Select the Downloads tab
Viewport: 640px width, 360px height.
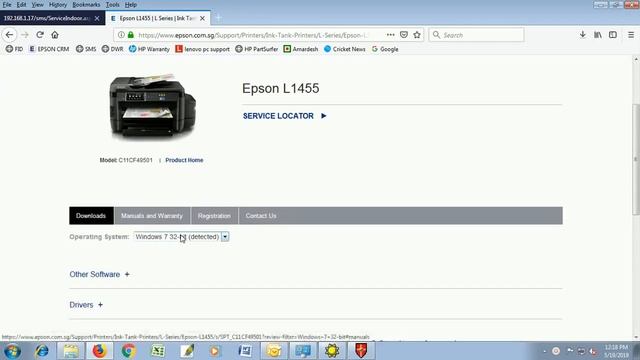(91, 216)
